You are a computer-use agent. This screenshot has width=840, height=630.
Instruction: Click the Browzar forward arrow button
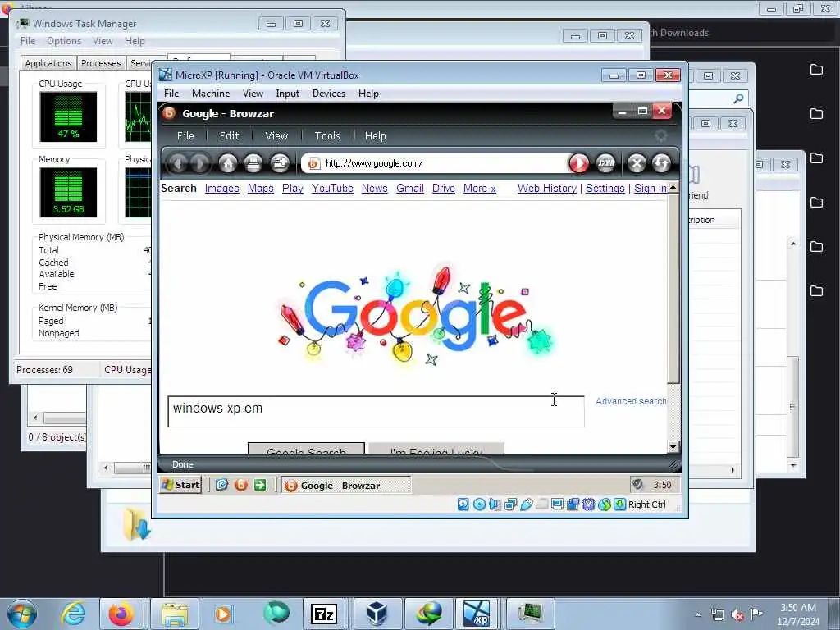(200, 163)
